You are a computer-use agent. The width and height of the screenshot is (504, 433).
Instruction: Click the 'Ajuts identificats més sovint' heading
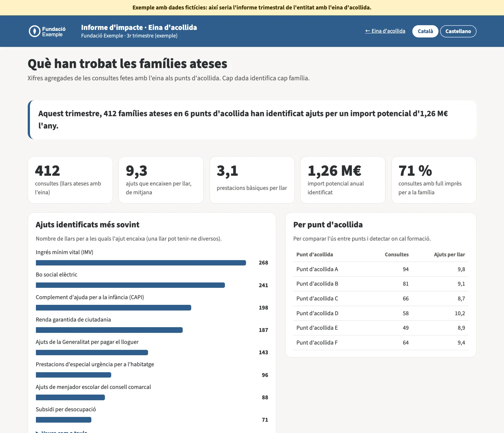click(x=88, y=225)
